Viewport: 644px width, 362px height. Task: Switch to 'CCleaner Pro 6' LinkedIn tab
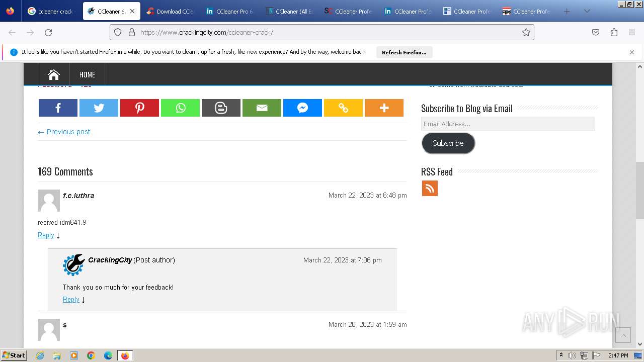[x=229, y=11]
